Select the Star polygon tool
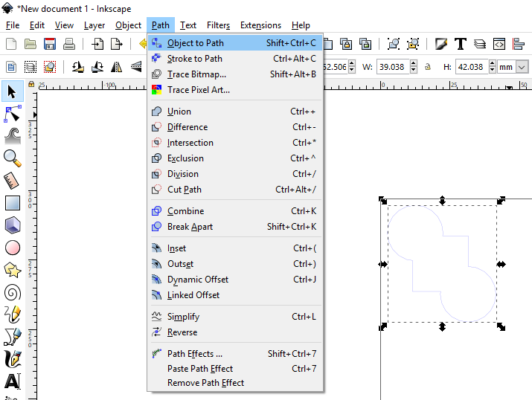532x400 pixels. click(12, 270)
